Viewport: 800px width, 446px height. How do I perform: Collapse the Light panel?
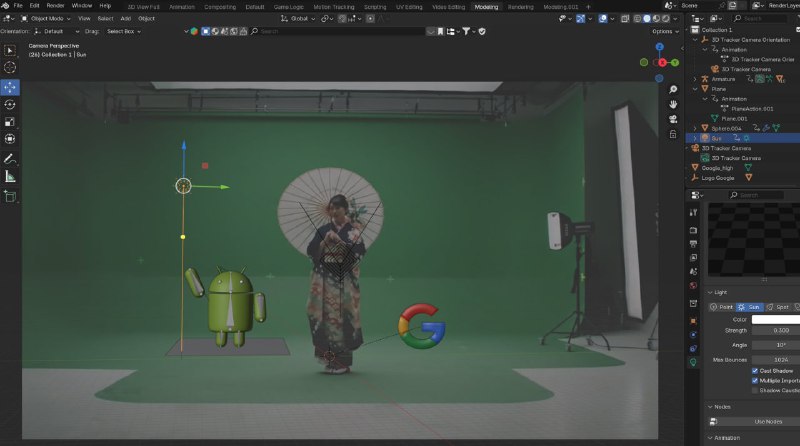point(710,292)
